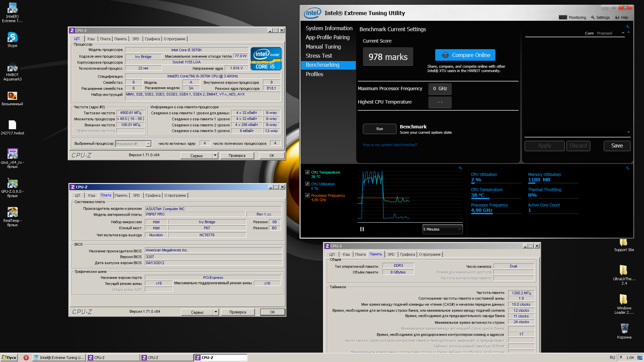This screenshot has width=644, height=362.
Task: Click the Intel Core i5 badge in CPU-Z
Action: [266, 59]
